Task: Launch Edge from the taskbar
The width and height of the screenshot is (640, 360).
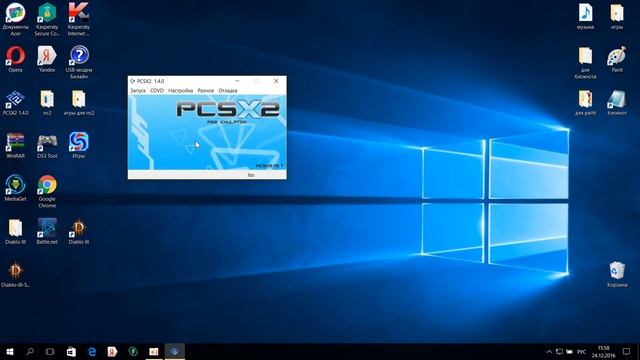Action: click(92, 352)
